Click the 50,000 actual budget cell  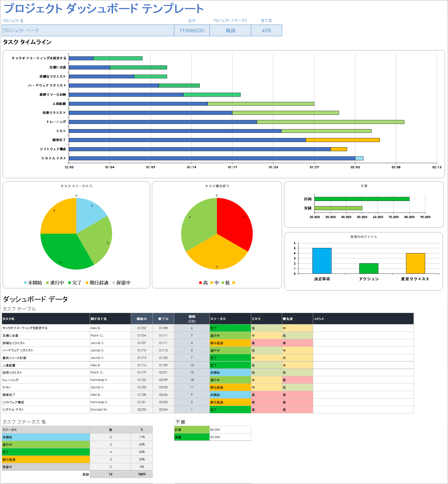[x=230, y=437]
